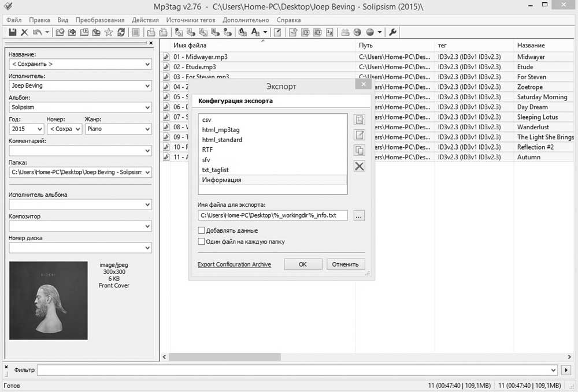The height and width of the screenshot is (392, 578).
Task: Expand the Комментарий dropdown
Action: [147, 151]
